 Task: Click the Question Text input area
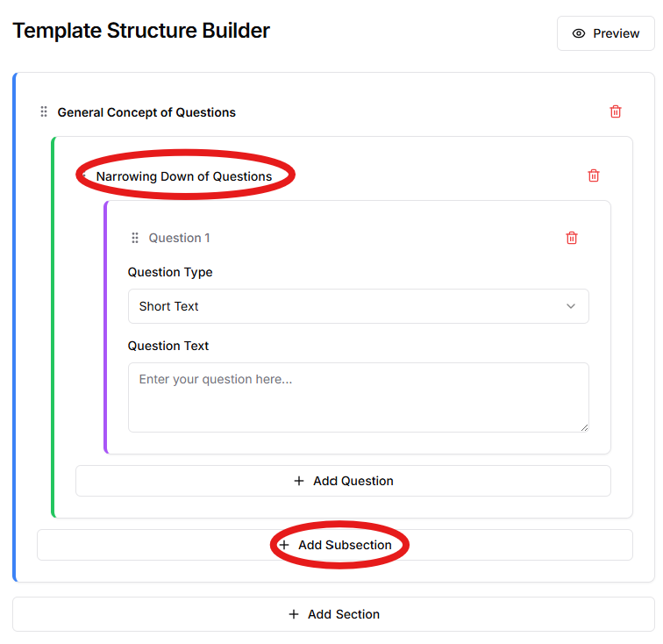[x=358, y=397]
